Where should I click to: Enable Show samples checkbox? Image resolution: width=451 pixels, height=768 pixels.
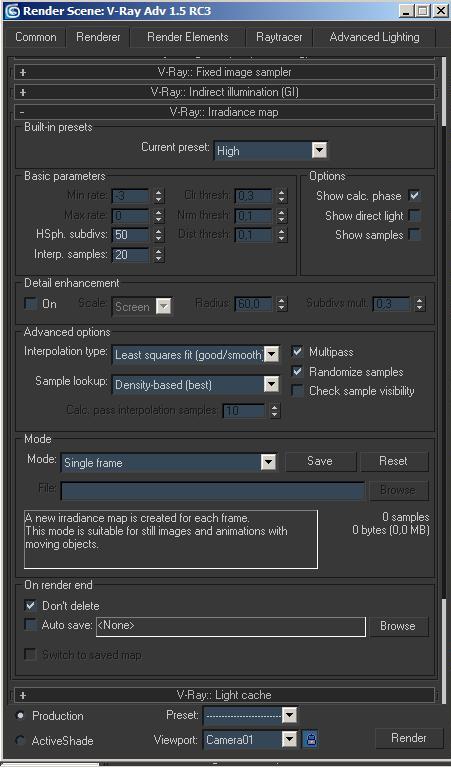pyautogui.click(x=414, y=235)
